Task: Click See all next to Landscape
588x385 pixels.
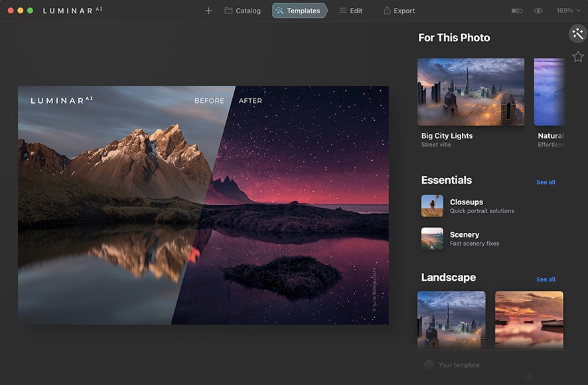Action: [x=546, y=279]
